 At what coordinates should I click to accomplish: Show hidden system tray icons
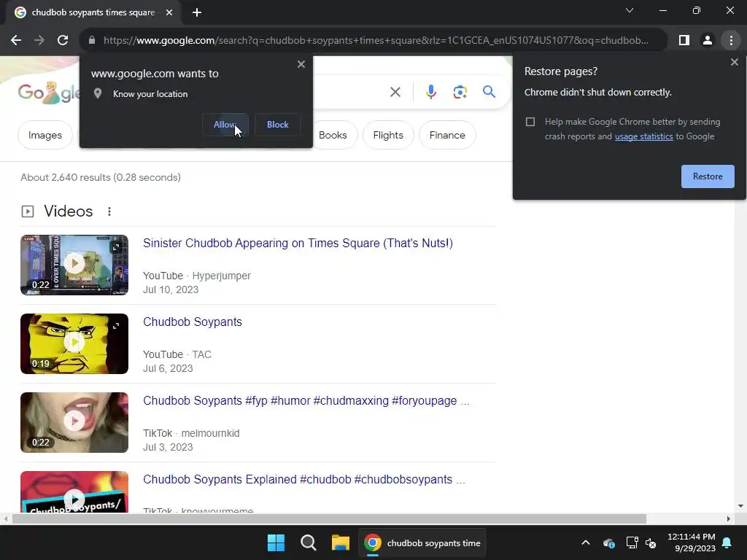[586, 542]
